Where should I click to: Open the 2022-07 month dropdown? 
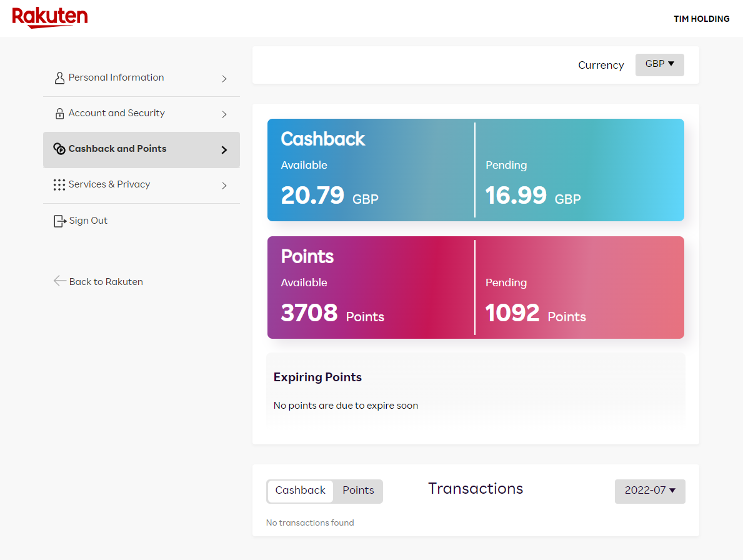pos(650,491)
